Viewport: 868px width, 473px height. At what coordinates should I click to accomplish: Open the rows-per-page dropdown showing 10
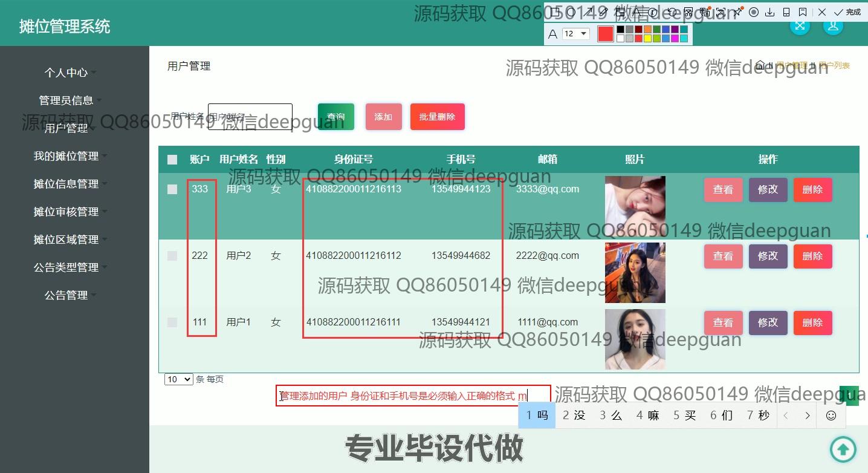pyautogui.click(x=178, y=379)
